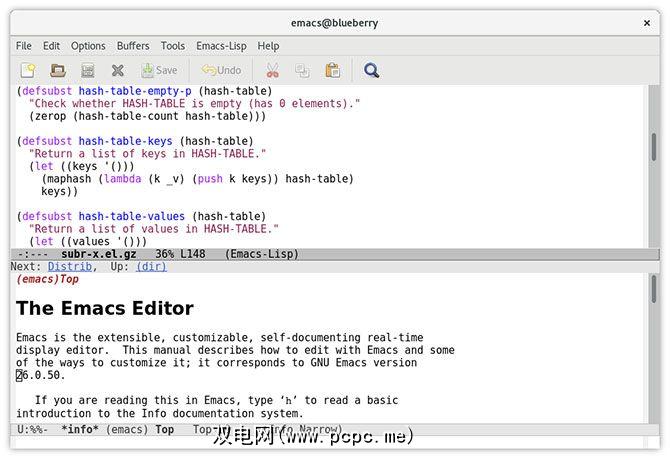Click the "Return a list of keys" docstring
This screenshot has width=670, height=459.
147,153
